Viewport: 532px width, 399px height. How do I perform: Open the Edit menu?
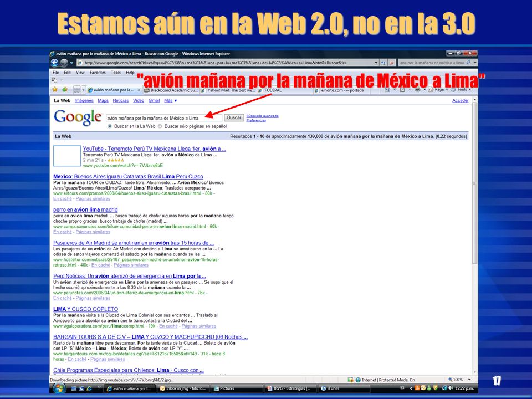pyautogui.click(x=68, y=73)
